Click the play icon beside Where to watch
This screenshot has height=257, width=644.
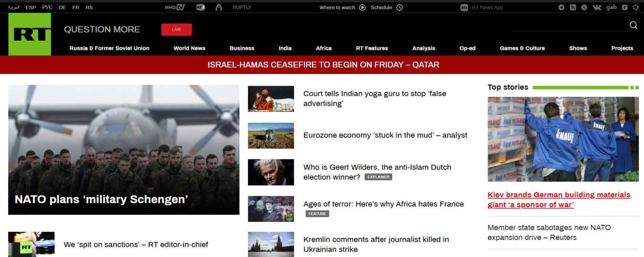(362, 8)
